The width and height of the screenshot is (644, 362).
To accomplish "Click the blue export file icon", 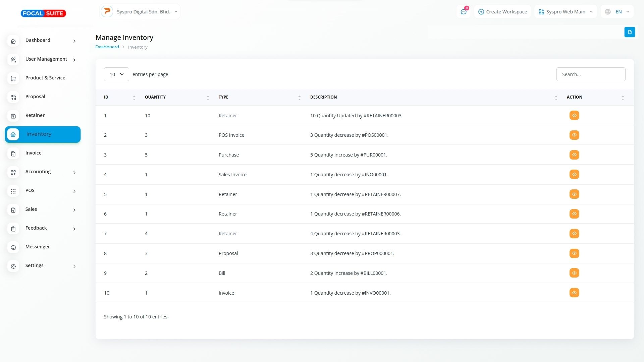I will coord(630,32).
